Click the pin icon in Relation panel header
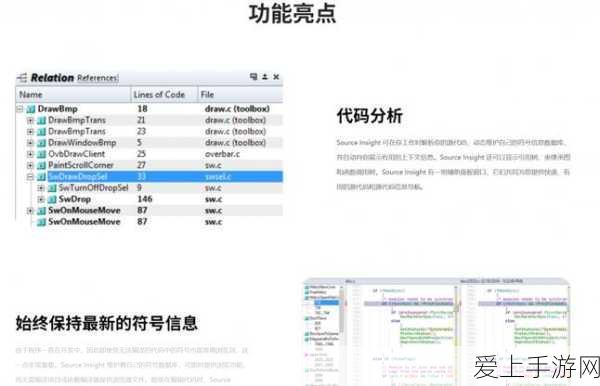 coord(265,77)
